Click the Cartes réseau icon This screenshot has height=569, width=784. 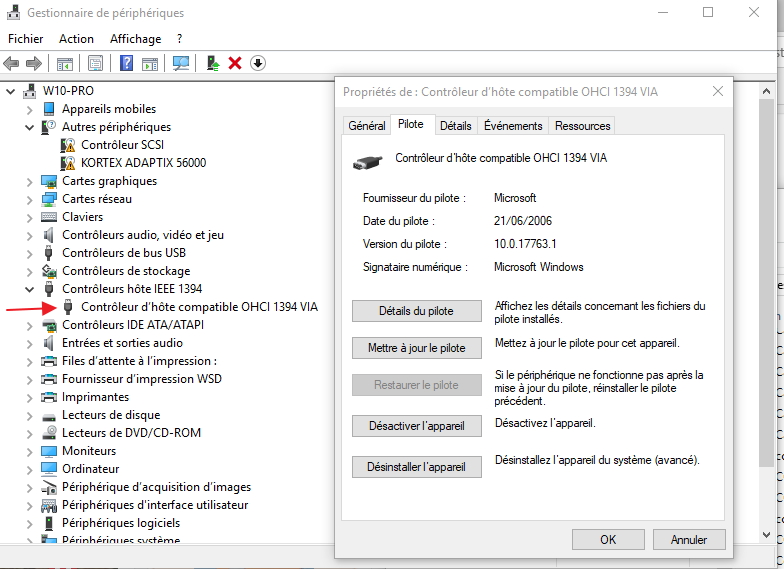click(x=48, y=199)
